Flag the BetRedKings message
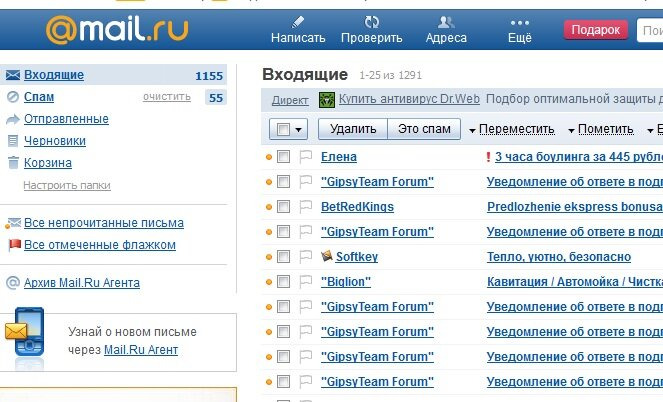 [305, 207]
